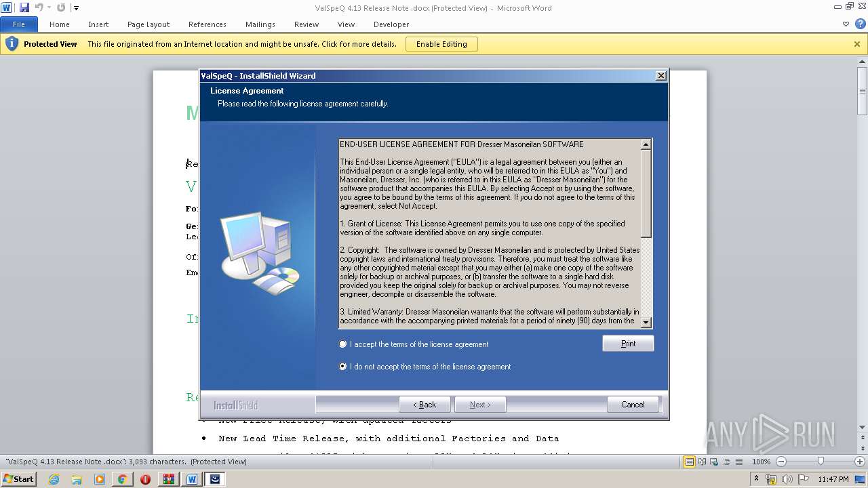Show hidden system tray icons
Image resolution: width=868 pixels, height=488 pixels.
click(757, 479)
